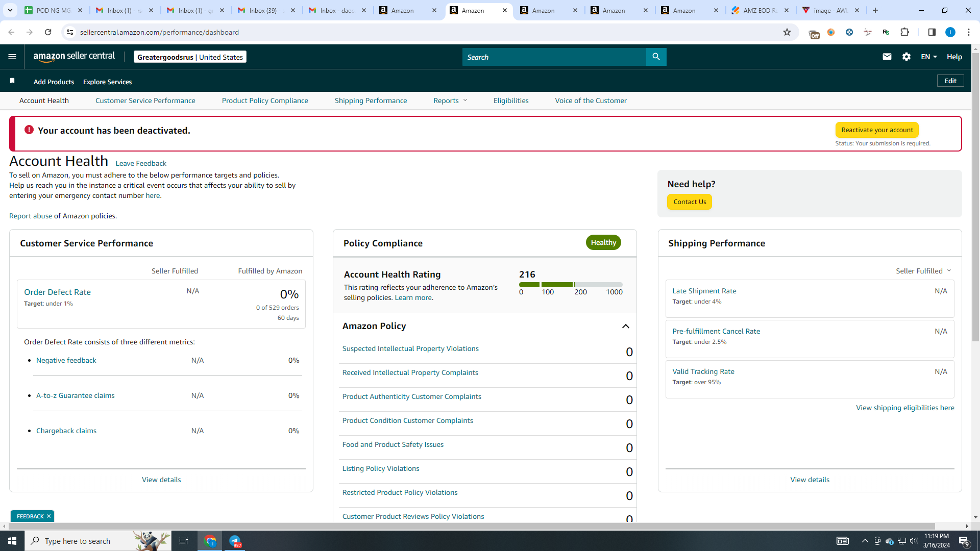Open Chrome extensions puzzle icon

coord(905,32)
